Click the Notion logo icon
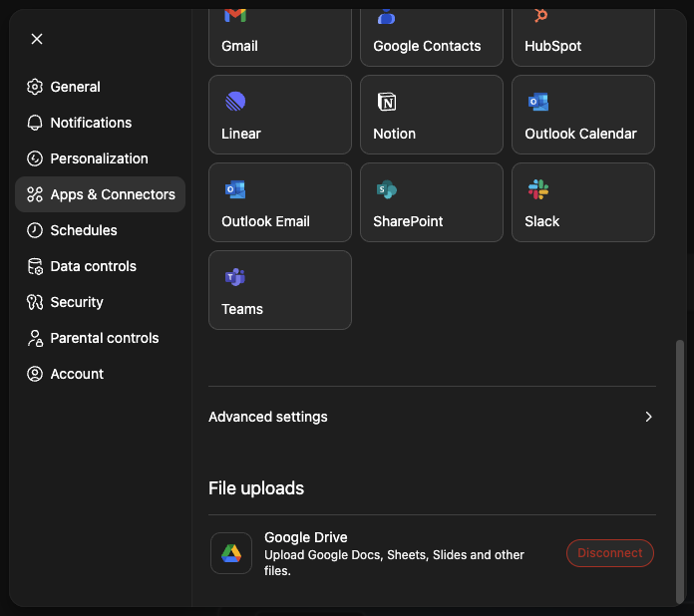694x616 pixels. [387, 102]
